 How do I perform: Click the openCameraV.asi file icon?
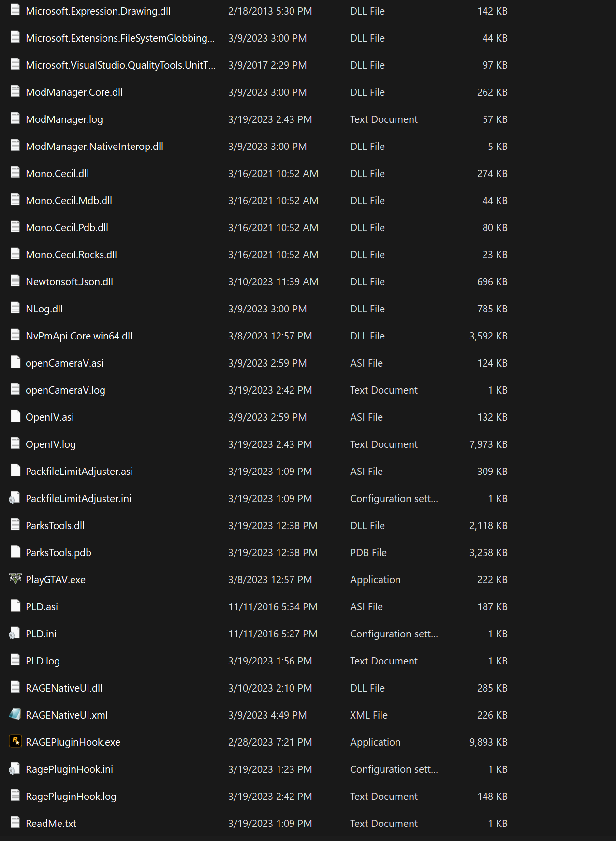pos(15,362)
